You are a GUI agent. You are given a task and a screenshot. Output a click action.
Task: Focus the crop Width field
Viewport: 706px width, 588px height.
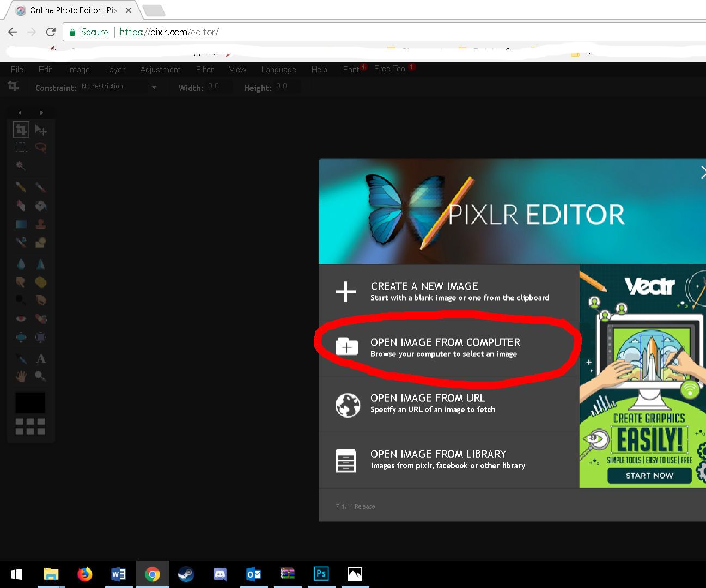click(x=219, y=87)
